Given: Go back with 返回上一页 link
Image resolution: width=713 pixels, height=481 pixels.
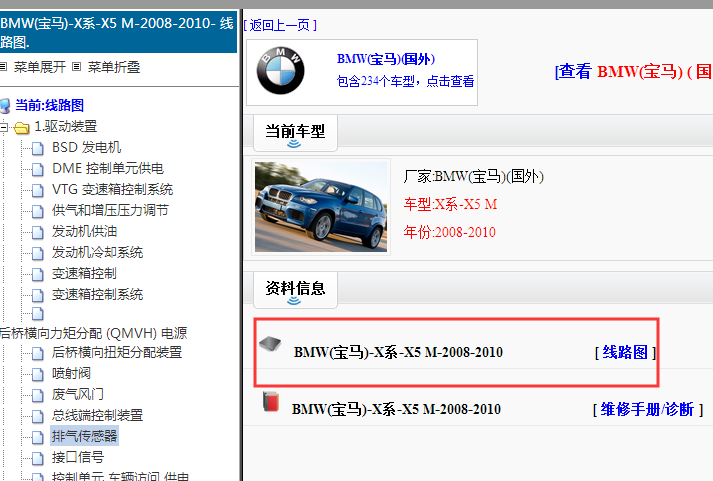Looking at the screenshot, I should (280, 25).
